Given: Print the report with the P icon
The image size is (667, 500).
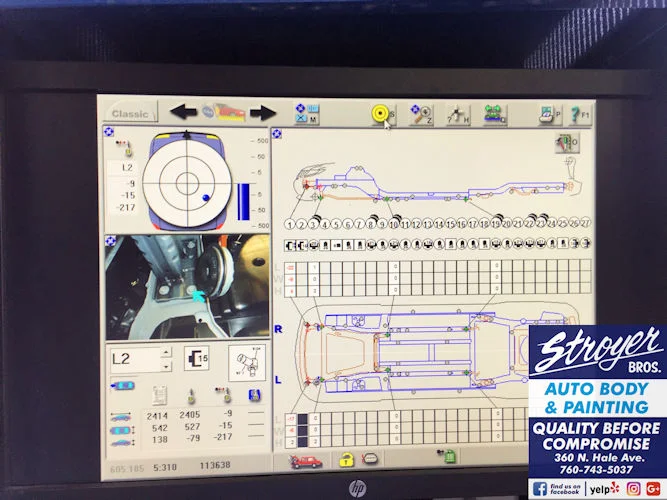Looking at the screenshot, I should point(550,115).
